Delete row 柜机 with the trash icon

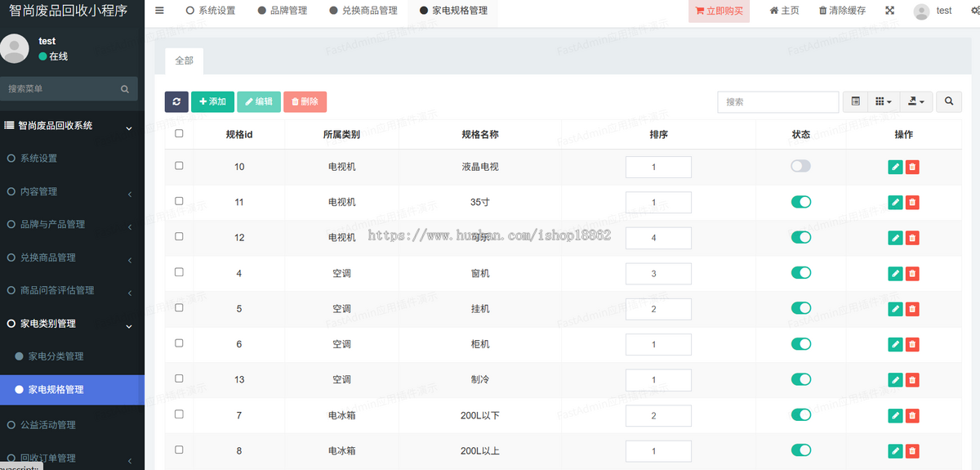912,344
